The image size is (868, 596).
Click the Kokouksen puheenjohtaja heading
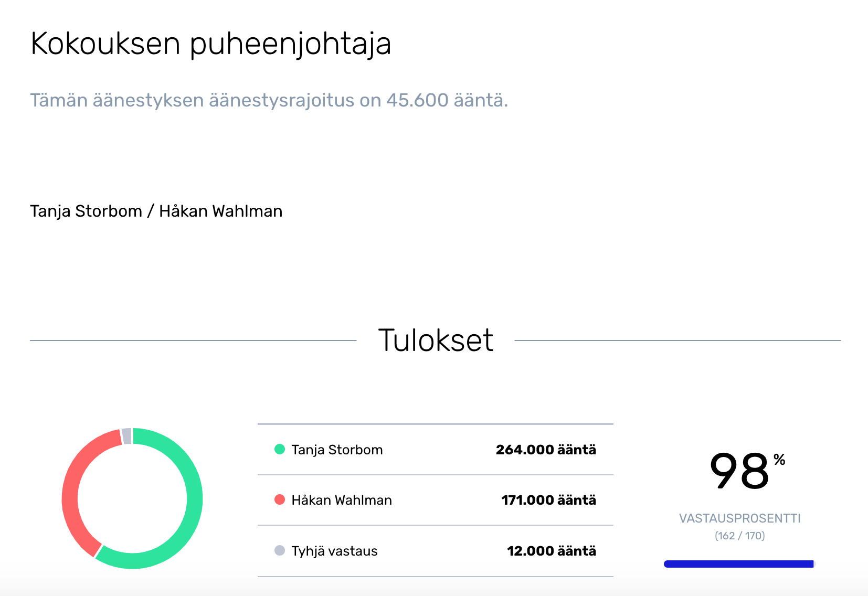210,44
